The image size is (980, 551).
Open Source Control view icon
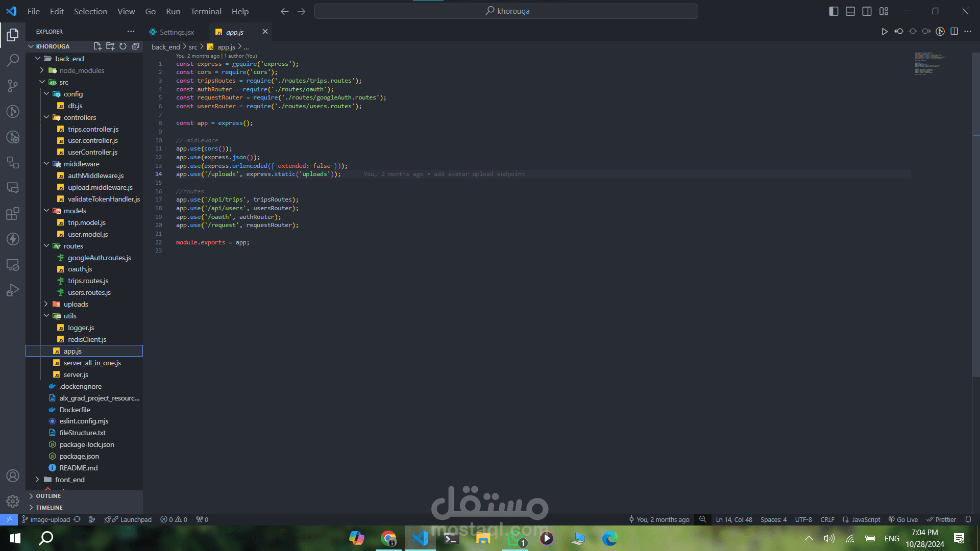click(13, 86)
